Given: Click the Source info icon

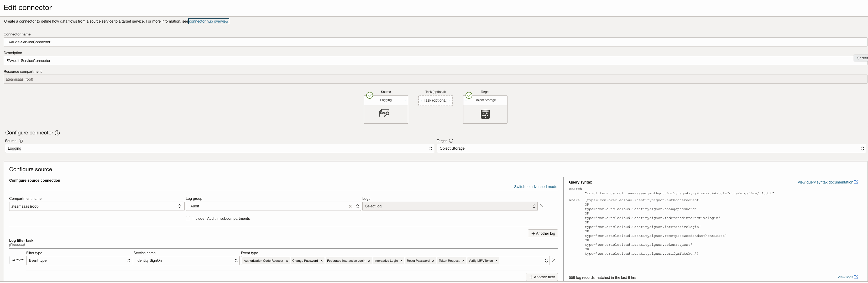Looking at the screenshot, I should click(x=20, y=141).
